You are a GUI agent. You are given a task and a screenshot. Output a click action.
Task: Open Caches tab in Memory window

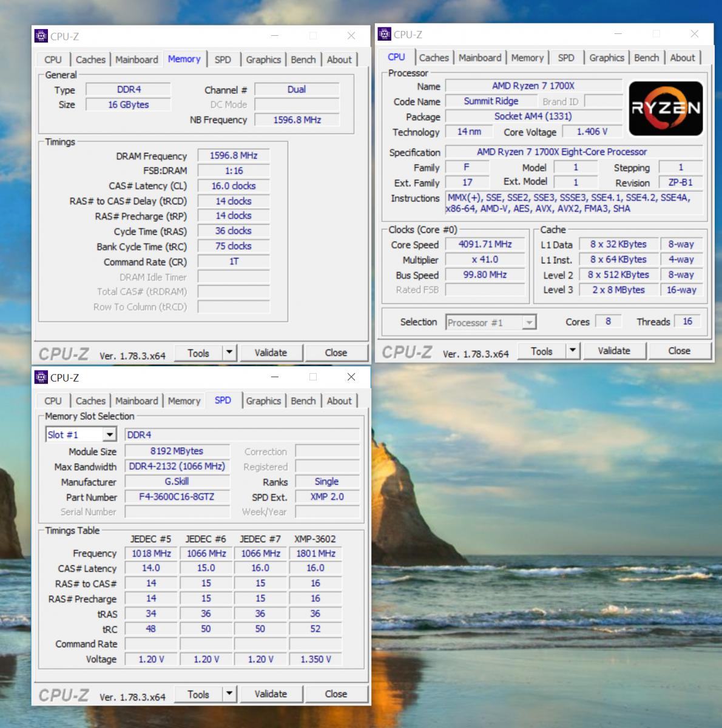[x=90, y=59]
